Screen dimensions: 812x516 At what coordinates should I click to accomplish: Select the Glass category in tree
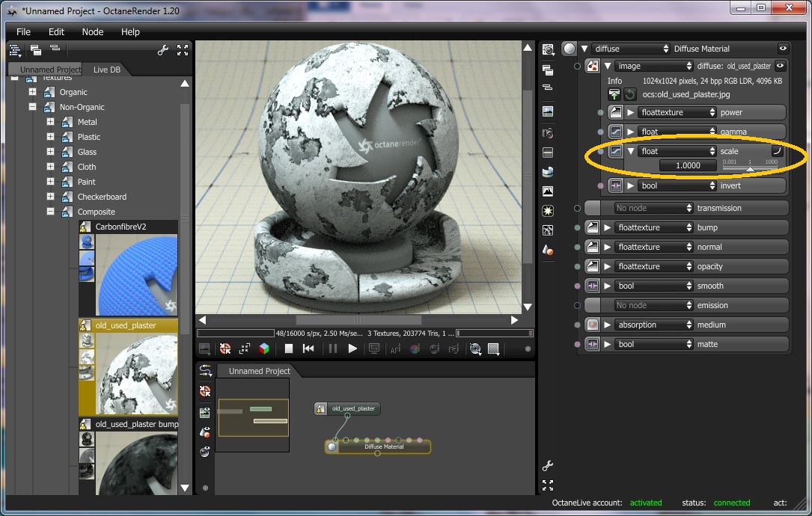(87, 152)
